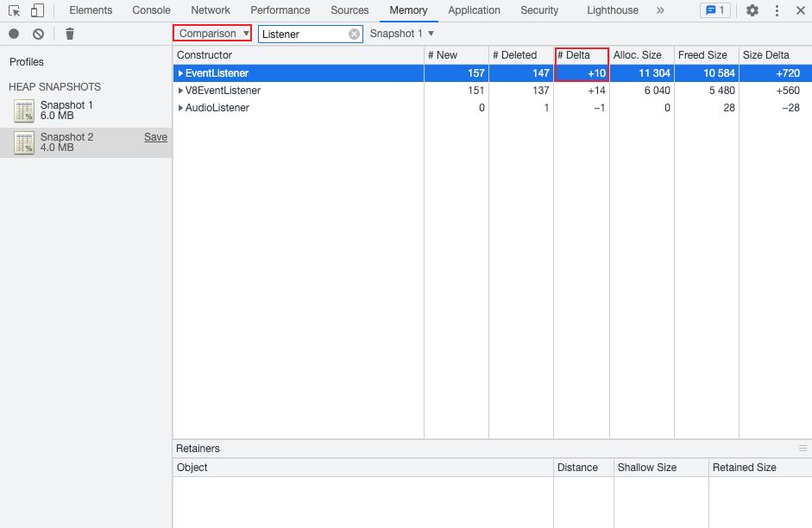Show more tabs with chevron
The height and width of the screenshot is (528, 812).
pos(660,10)
